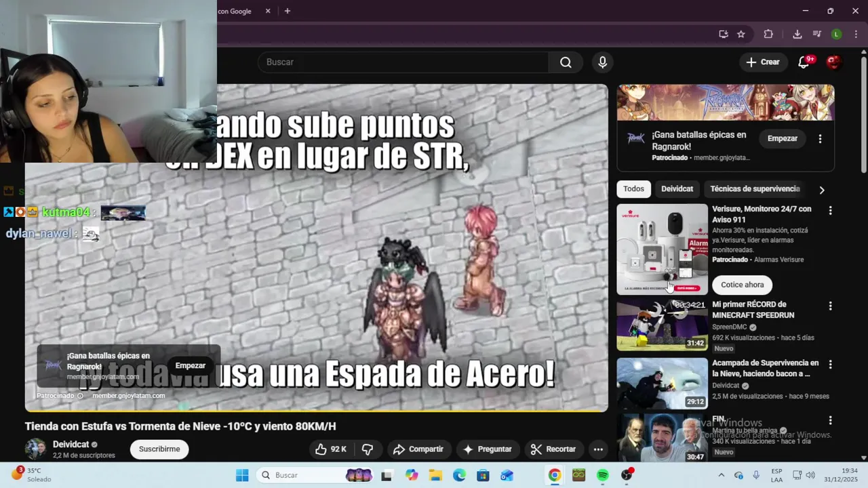Viewport: 868px width, 488px height.
Task: Open the Windows Start menu
Action: [x=242, y=475]
